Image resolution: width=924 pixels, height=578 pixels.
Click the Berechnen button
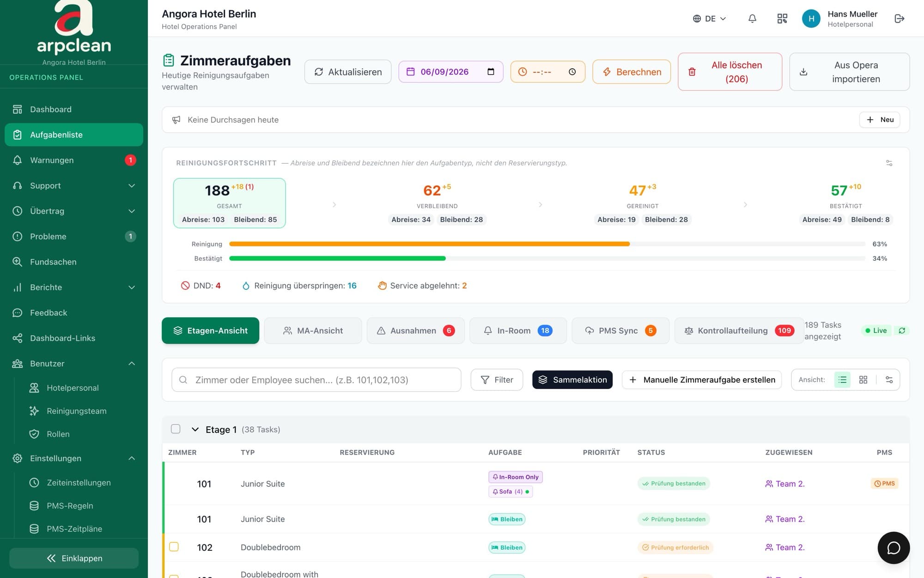pos(632,72)
